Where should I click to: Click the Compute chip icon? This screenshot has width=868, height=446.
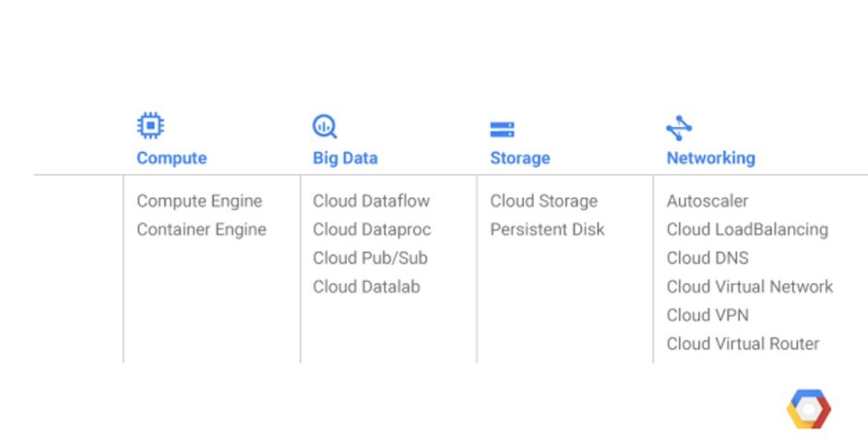click(150, 125)
